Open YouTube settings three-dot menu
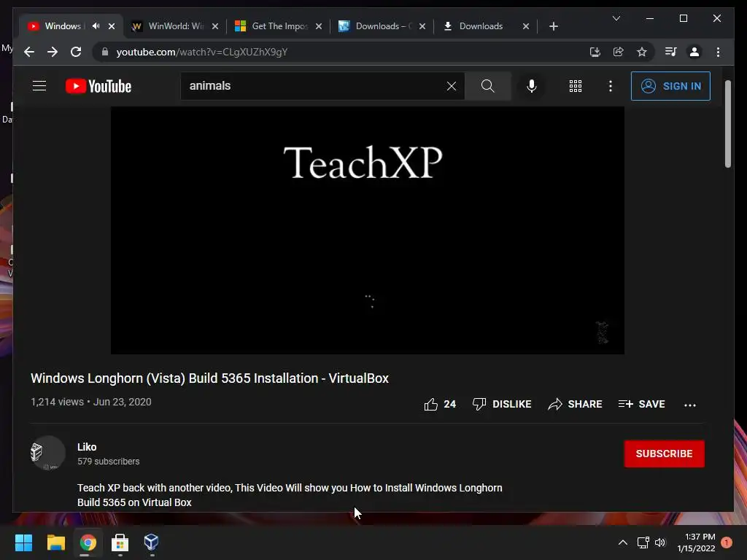Viewport: 747px width, 560px height. 611,86
